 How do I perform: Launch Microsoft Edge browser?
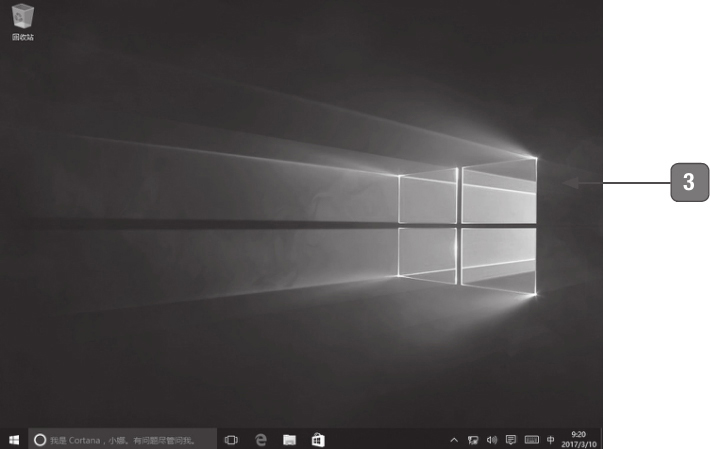point(261,439)
